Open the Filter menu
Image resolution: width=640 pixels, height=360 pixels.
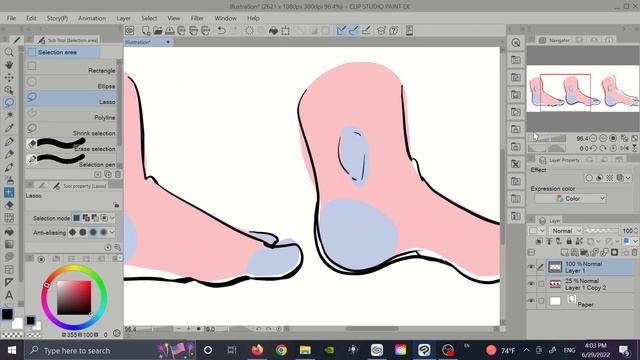197,18
